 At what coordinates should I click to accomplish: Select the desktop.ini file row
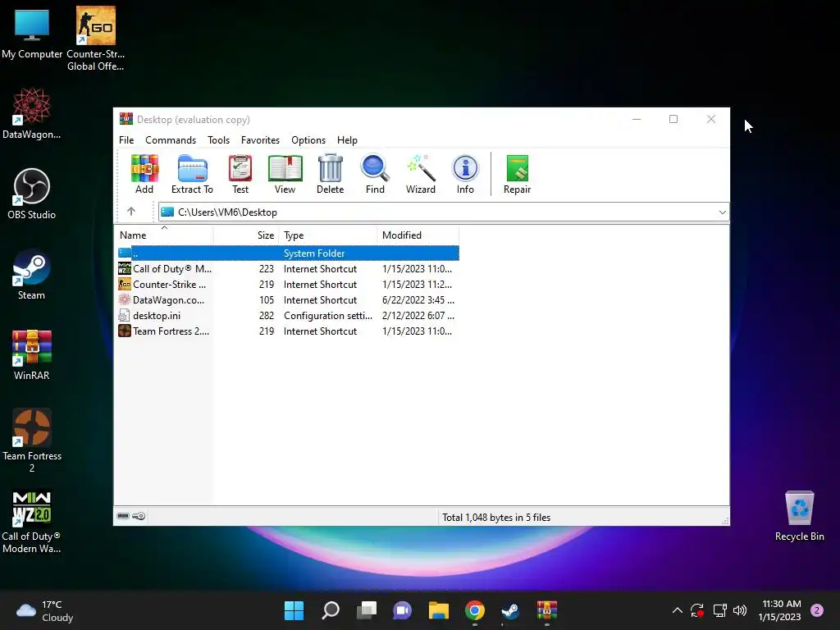click(288, 316)
